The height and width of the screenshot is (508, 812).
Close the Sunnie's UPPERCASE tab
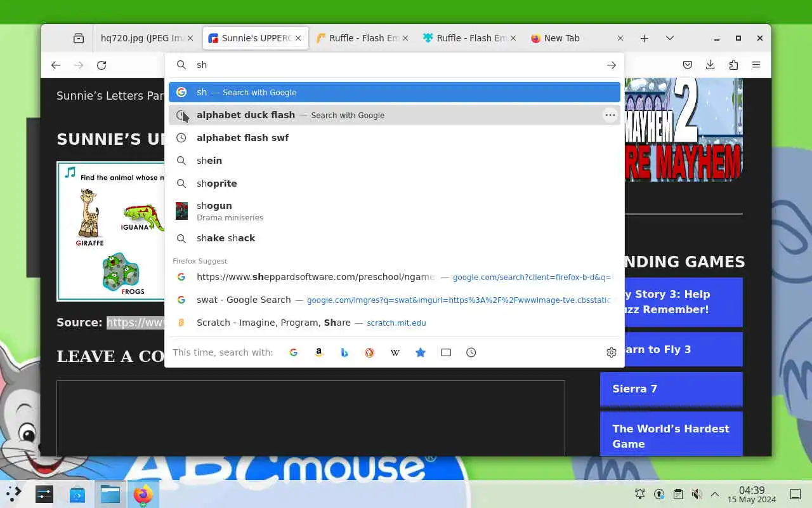(298, 38)
